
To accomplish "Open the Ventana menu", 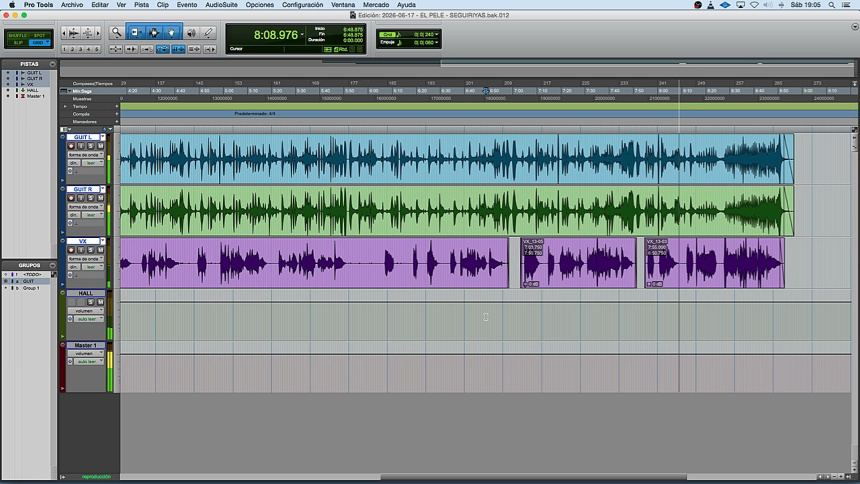I will [343, 5].
